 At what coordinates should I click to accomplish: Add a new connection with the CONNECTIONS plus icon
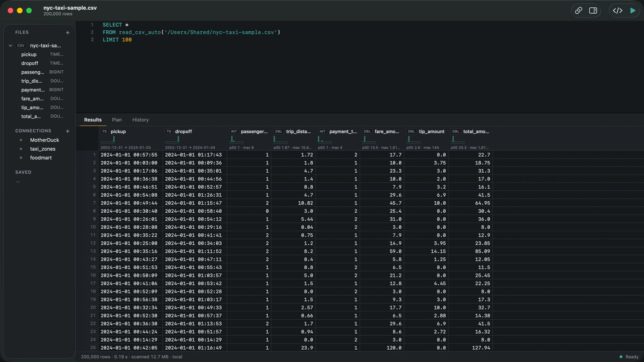pos(68,131)
